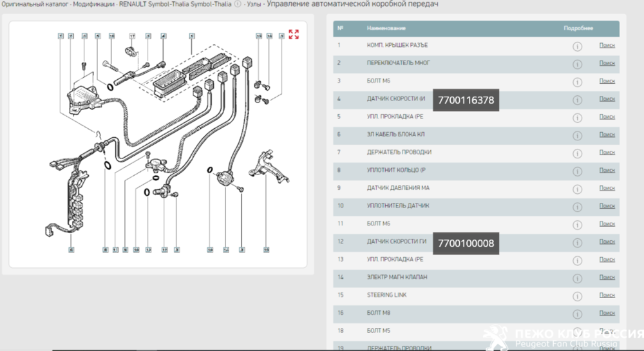Open info icon for ЭЛЕКТР МАГН КЛАПАН

[577, 278]
